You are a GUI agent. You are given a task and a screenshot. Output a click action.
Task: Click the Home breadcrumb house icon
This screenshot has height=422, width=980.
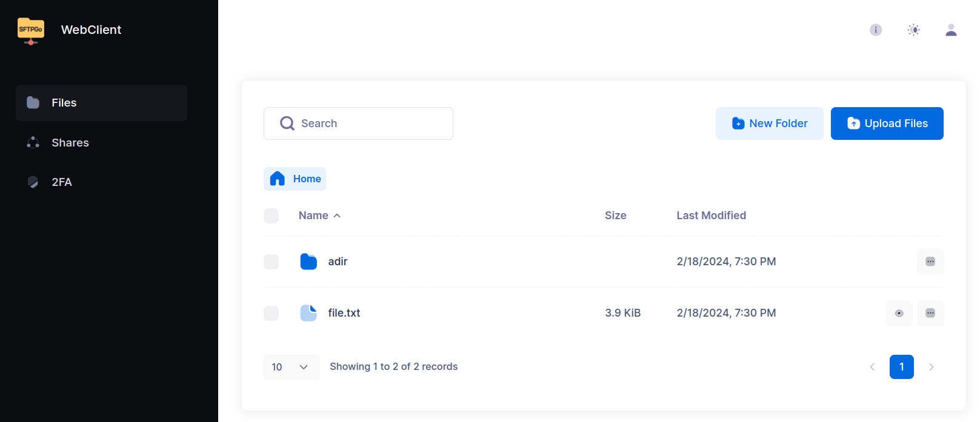click(278, 179)
